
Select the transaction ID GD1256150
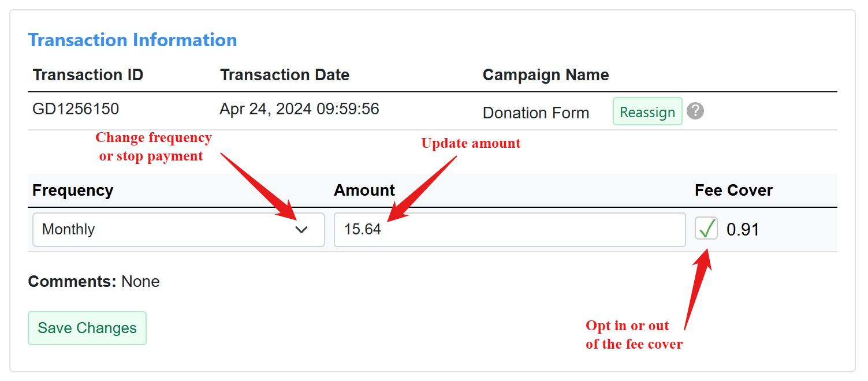pyautogui.click(x=76, y=109)
